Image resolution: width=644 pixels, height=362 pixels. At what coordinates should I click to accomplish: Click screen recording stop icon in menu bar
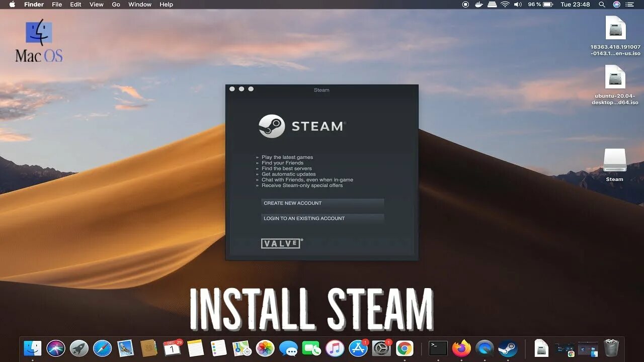[x=465, y=5]
